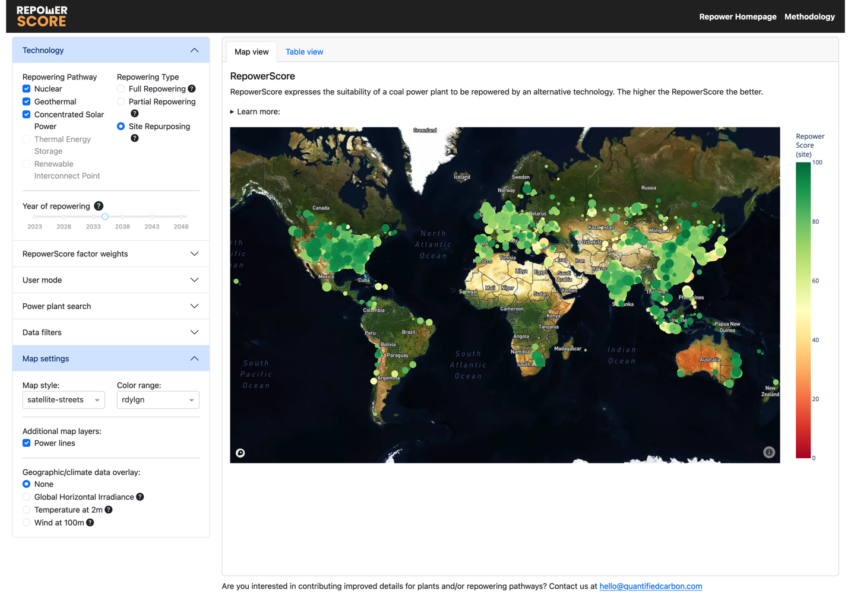
Task: Click the RepowerScore logo
Action: (42, 17)
